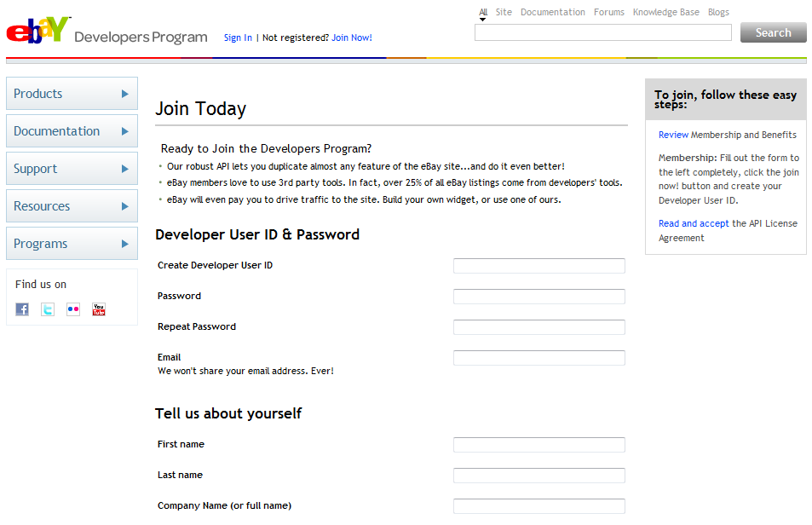Focus the Create Developer User ID field
Screen dimensions: 812x525
pyautogui.click(x=538, y=266)
